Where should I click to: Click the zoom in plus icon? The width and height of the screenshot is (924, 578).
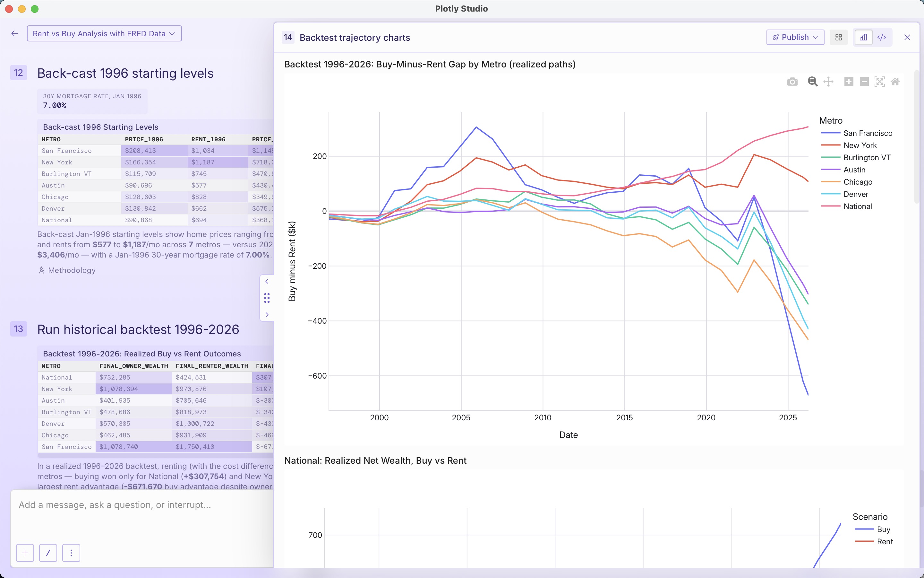tap(848, 82)
